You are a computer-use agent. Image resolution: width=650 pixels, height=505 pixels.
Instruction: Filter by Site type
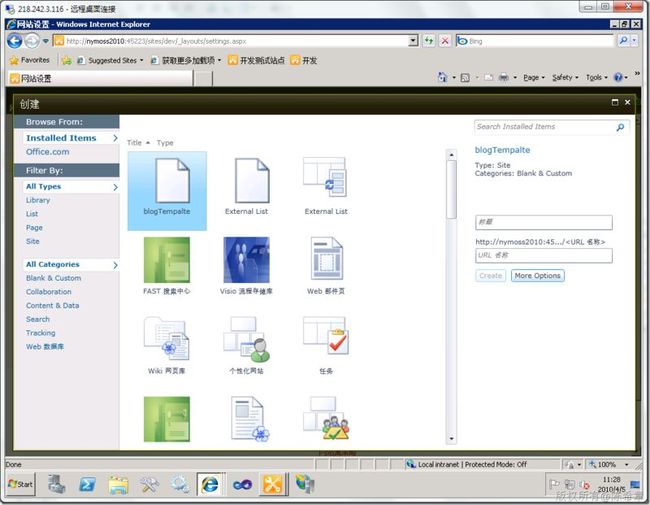(32, 241)
